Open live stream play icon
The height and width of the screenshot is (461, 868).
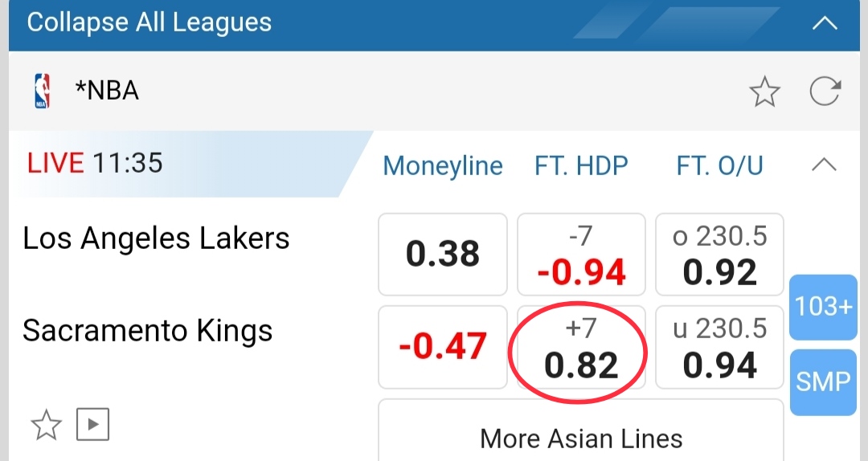pyautogui.click(x=92, y=425)
